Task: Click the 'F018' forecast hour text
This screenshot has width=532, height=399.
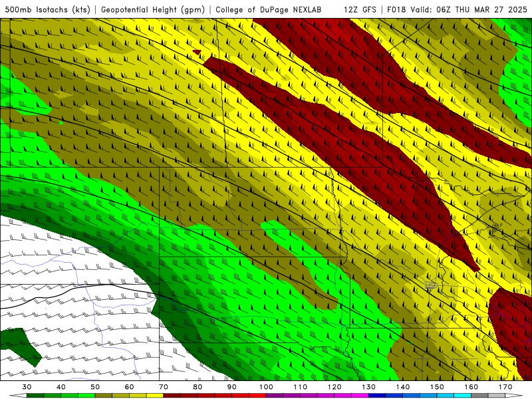Action: pos(396,9)
